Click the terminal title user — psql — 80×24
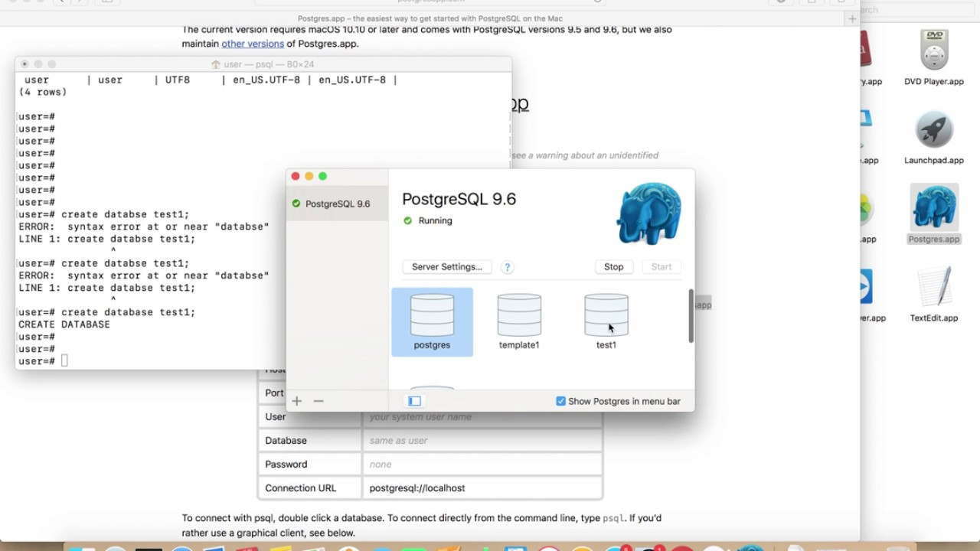 point(269,64)
